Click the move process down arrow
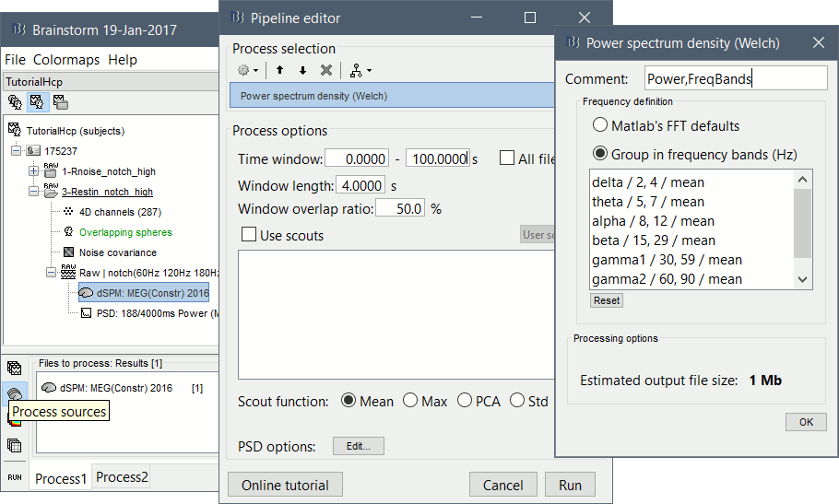The image size is (839, 504). coord(302,70)
